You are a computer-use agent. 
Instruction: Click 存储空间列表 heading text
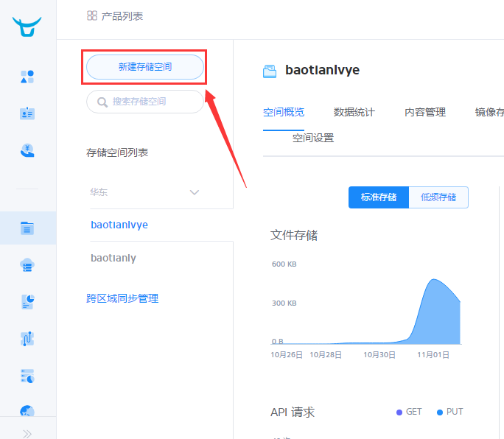coord(117,152)
